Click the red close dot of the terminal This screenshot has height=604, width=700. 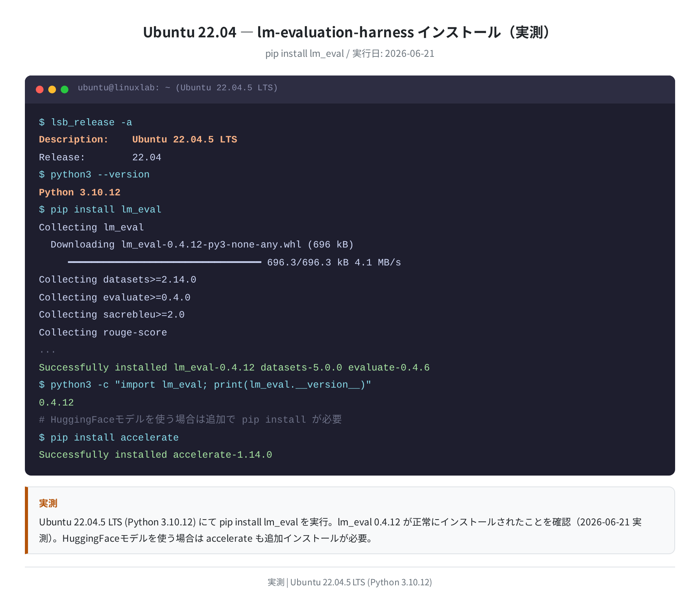tap(40, 90)
